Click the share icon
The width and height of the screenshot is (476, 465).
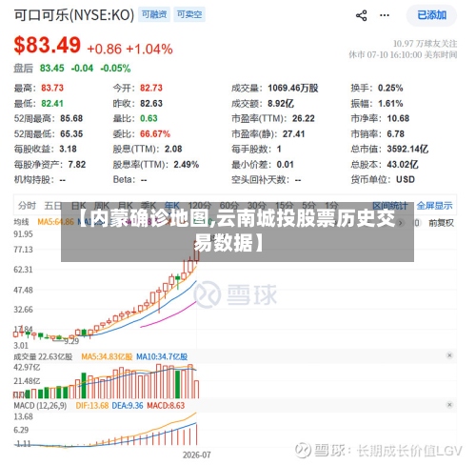coord(361,15)
